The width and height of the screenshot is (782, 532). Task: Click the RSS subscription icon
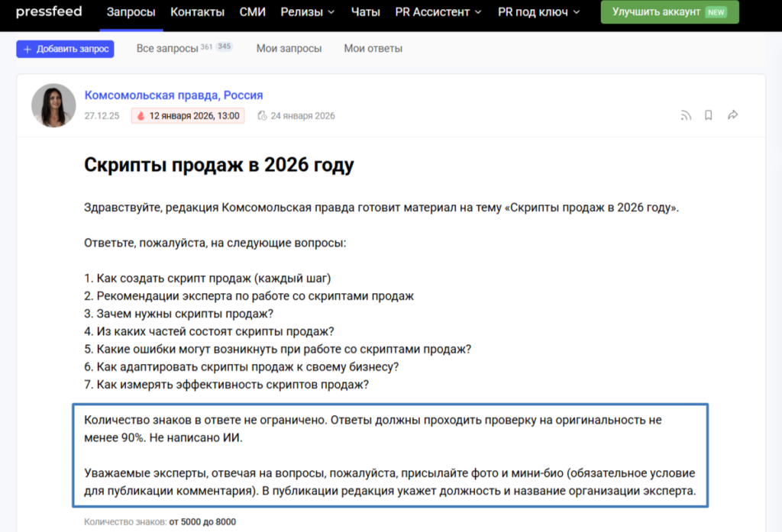tap(686, 114)
